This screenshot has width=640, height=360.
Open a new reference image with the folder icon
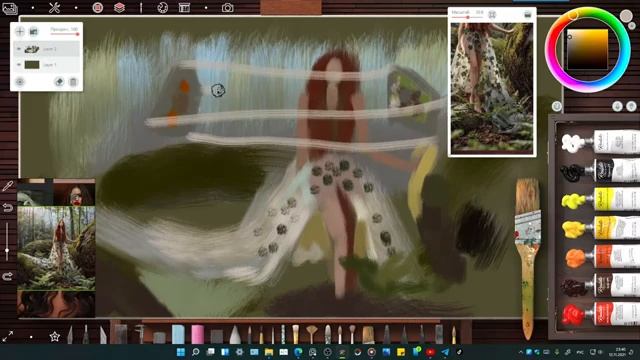click(x=527, y=15)
